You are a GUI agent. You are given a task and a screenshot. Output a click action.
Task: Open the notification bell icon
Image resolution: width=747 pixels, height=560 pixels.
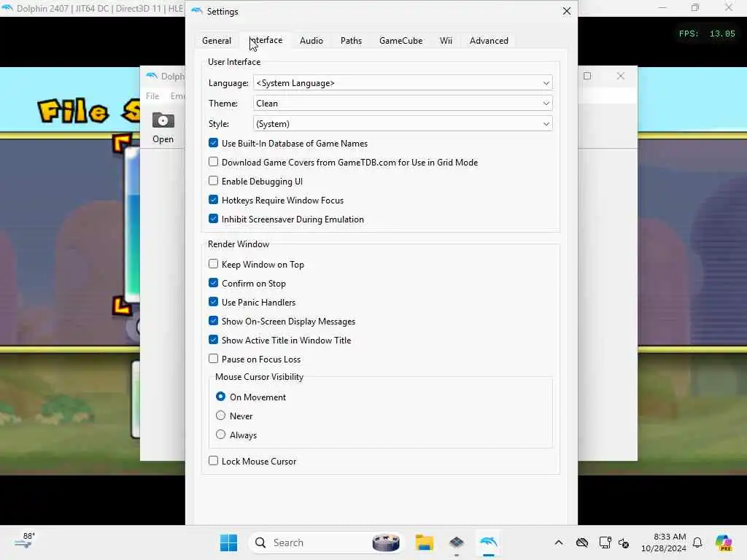697,542
